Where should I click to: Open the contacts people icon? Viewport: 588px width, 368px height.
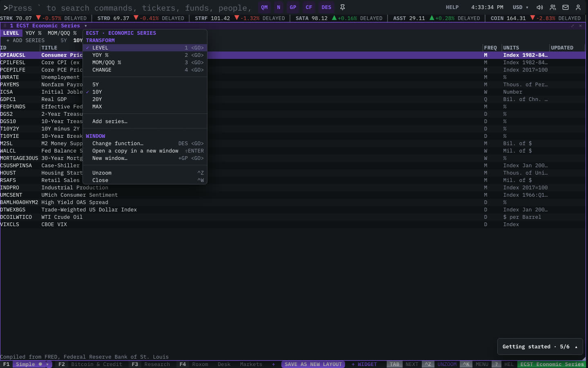[553, 7]
